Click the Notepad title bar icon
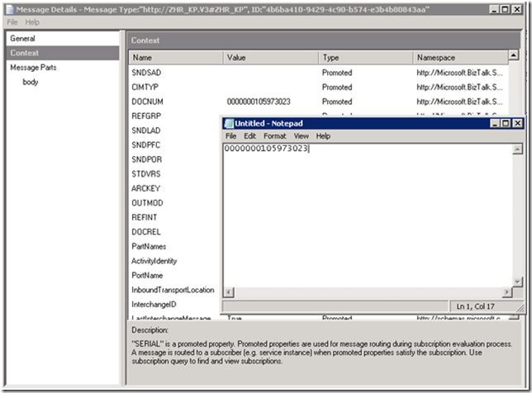The height and width of the screenshot is (393, 532). click(x=229, y=123)
